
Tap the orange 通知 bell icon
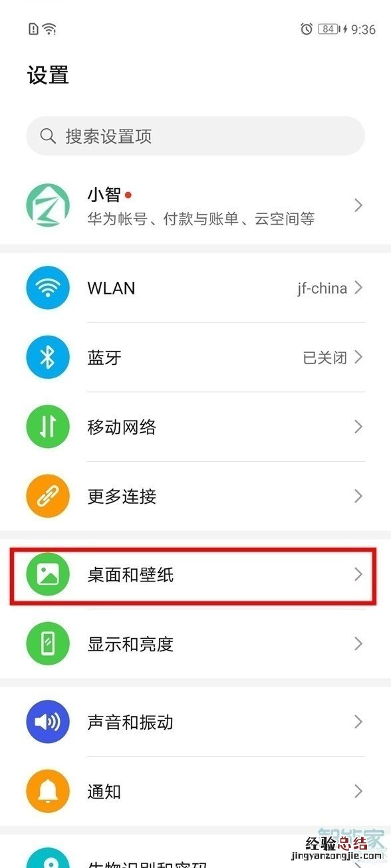pos(47,791)
